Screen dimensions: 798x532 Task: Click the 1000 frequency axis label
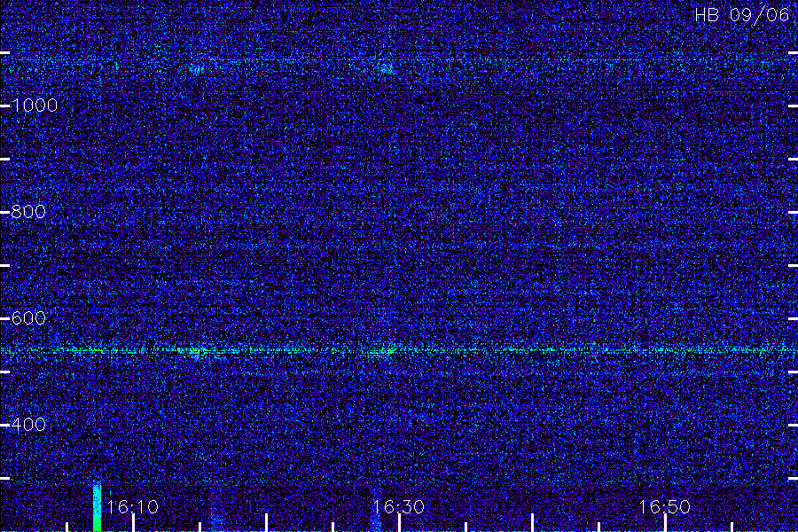point(34,106)
